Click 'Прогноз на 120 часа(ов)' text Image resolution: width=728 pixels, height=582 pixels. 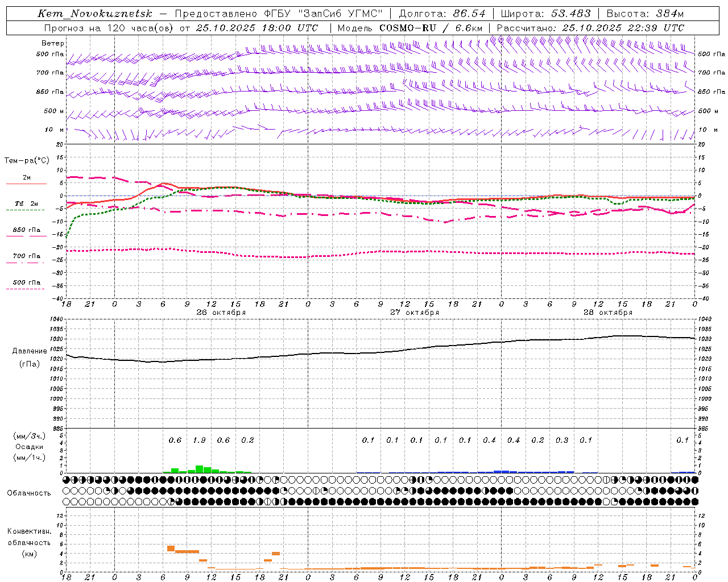pyautogui.click(x=109, y=28)
